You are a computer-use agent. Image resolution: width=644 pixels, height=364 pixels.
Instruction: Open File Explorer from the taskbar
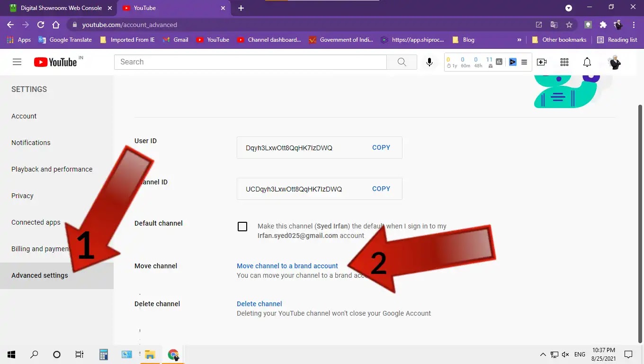click(150, 354)
